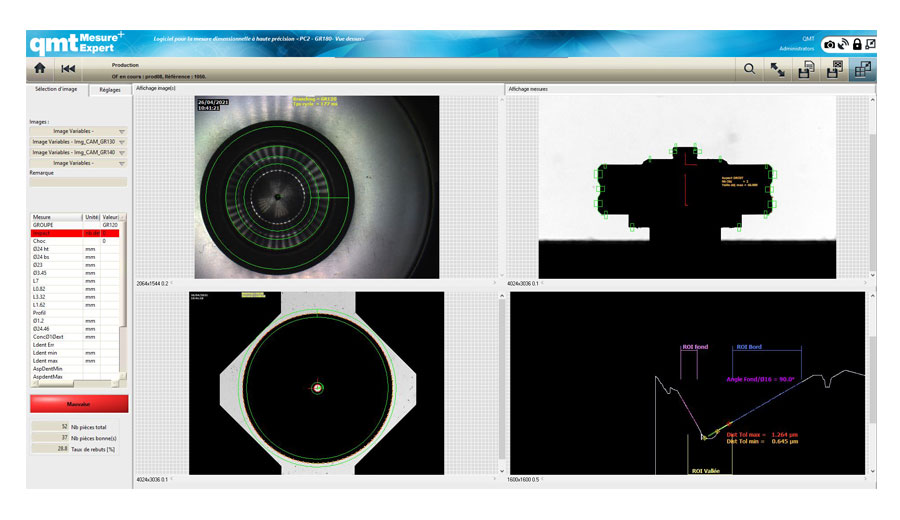Toggle the multi-view grid layout icon

click(x=860, y=69)
